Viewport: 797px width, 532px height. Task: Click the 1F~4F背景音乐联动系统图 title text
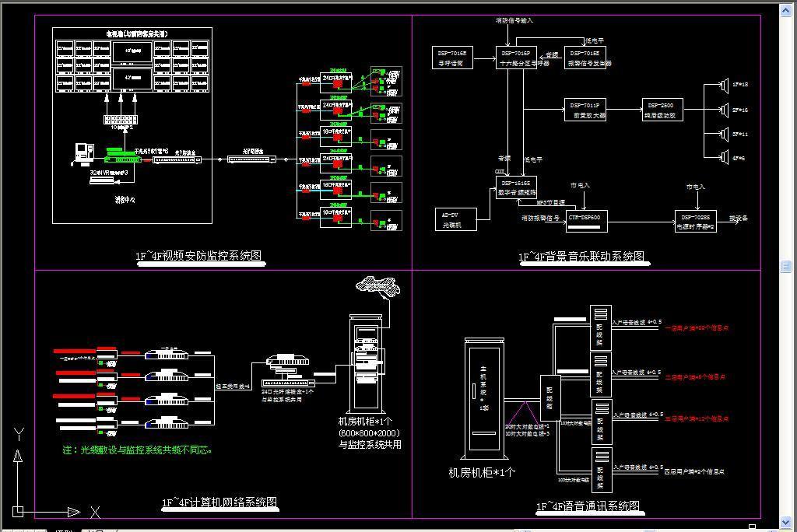(x=581, y=257)
